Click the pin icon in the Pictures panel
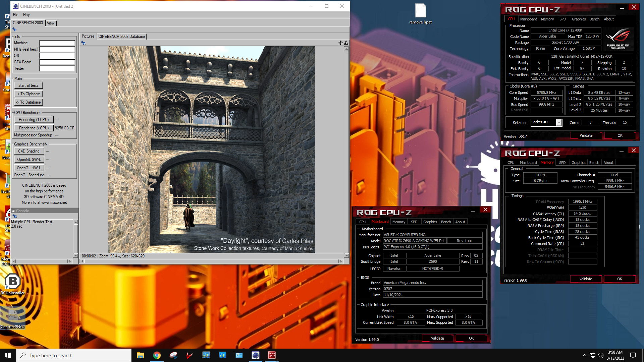 click(83, 43)
